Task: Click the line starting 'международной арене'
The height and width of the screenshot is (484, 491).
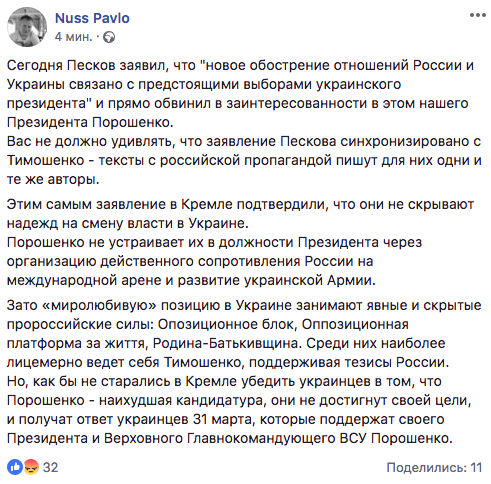Action: 191,280
